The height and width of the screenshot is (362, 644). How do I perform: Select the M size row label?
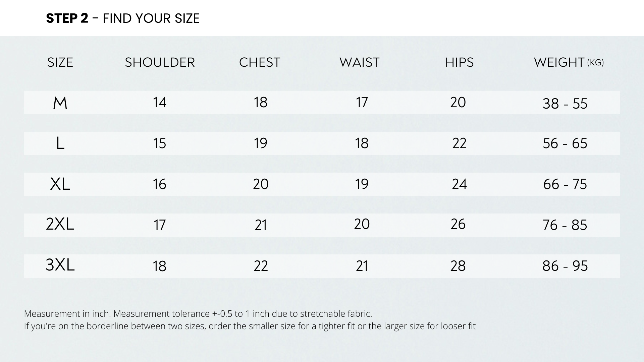60,103
